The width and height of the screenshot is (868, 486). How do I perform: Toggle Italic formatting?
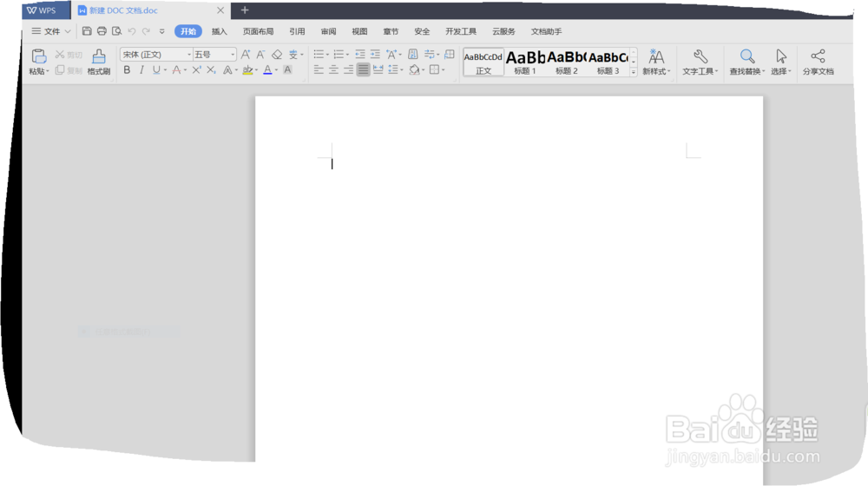click(141, 69)
